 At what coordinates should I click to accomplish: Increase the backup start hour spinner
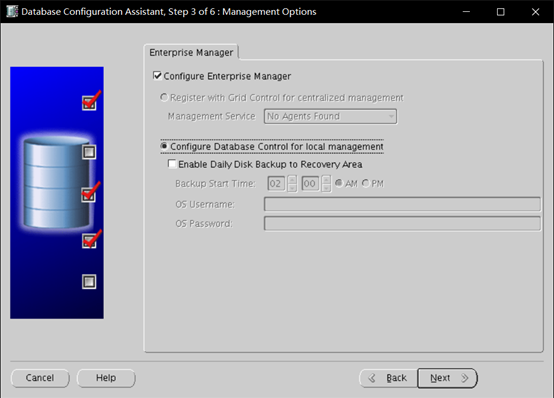click(x=292, y=180)
